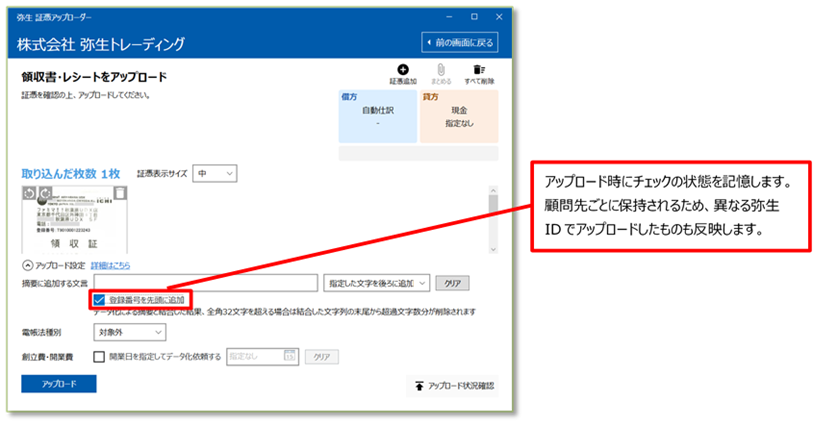Click the thumbnail list scrollbar down arrow
This screenshot has width=813, height=426.
(493, 249)
